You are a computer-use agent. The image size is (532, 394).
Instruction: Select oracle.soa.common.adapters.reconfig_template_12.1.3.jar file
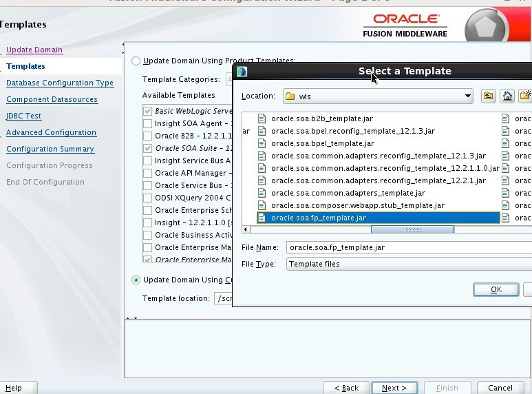click(379, 156)
